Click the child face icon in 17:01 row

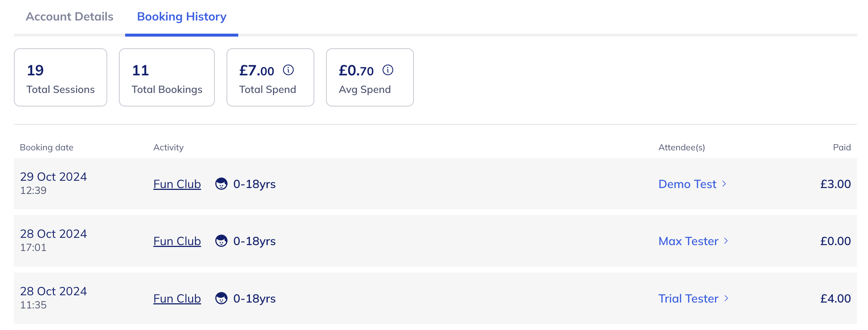(221, 241)
